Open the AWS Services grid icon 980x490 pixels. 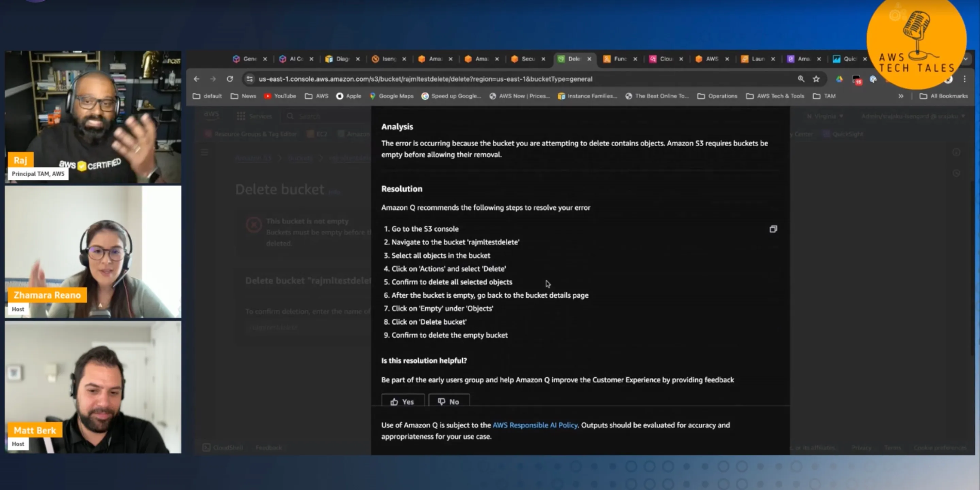point(241,116)
